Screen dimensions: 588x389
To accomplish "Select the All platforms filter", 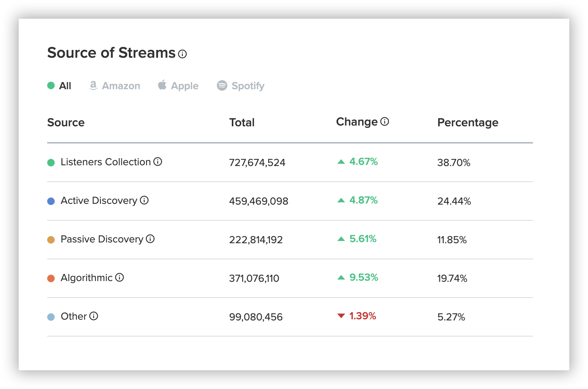I will coord(65,86).
